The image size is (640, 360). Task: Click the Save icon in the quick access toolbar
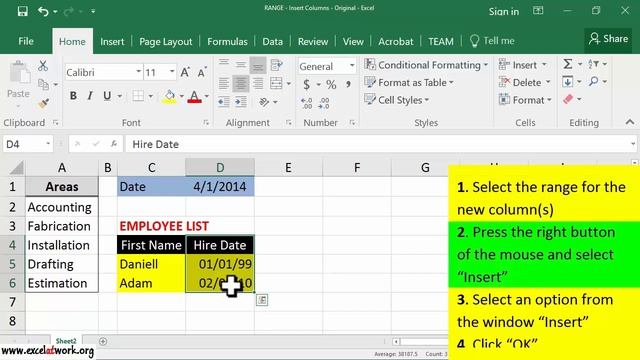22,11
